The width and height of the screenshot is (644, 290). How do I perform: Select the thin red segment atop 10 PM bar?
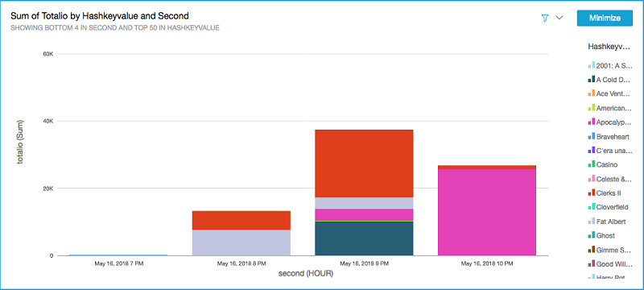point(487,168)
